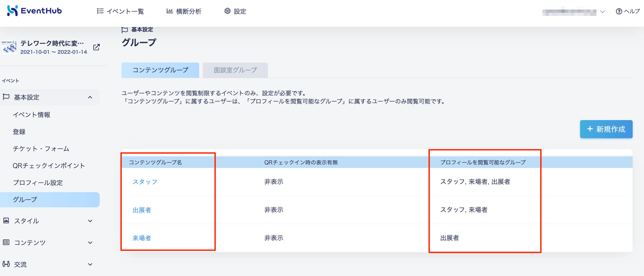Click the cell スタッフ, 来場者
644x276 pixels.
point(464,210)
